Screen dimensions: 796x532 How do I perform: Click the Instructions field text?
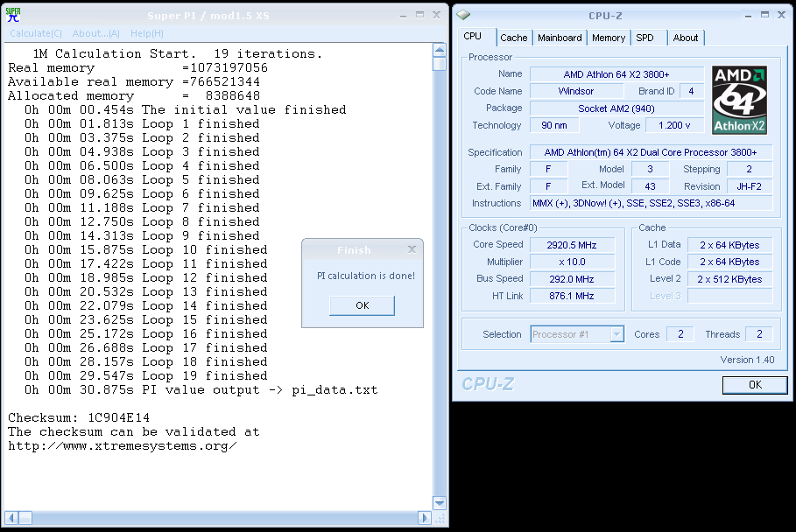click(x=651, y=203)
